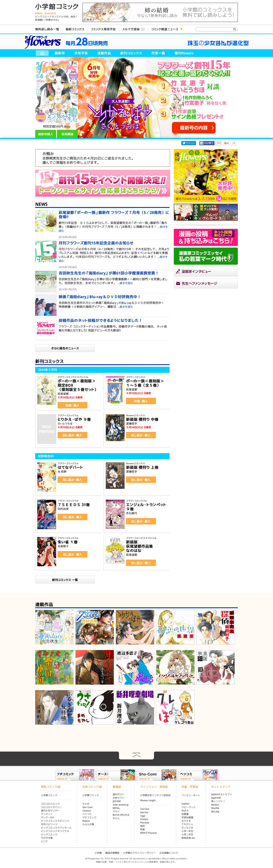This screenshot has height=868, width=273.
Task: Open the 7SEEDS series thumbnail
Action: [95, 627]
